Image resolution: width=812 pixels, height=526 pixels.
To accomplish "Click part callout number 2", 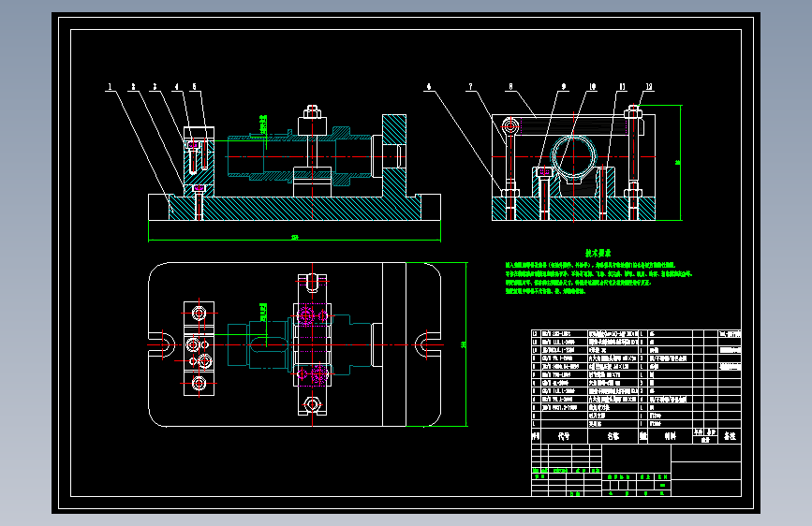I will pos(133,86).
